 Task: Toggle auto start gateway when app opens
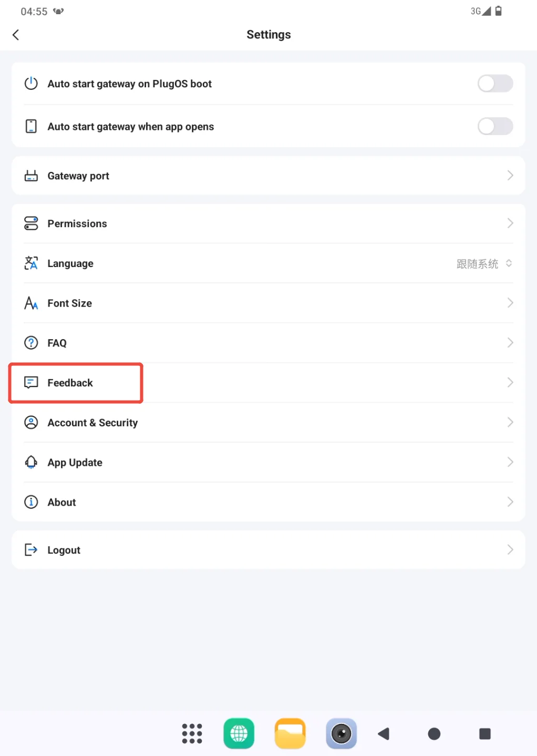pyautogui.click(x=495, y=126)
